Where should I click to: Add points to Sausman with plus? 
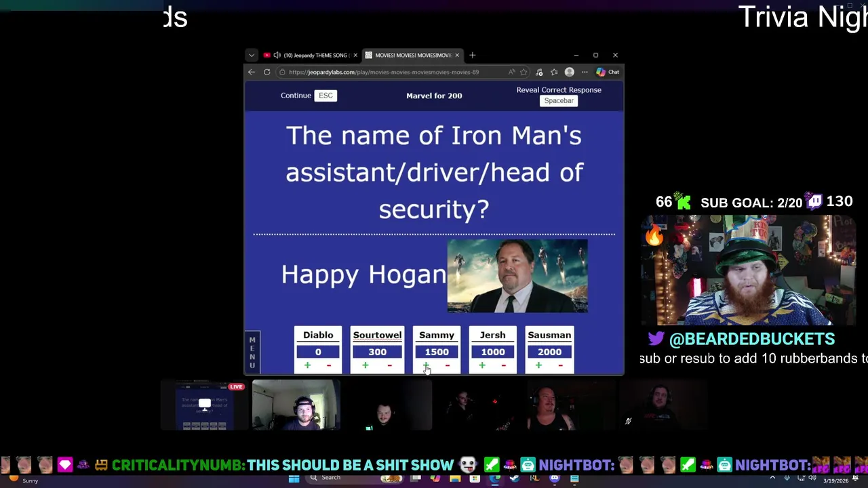click(x=538, y=365)
